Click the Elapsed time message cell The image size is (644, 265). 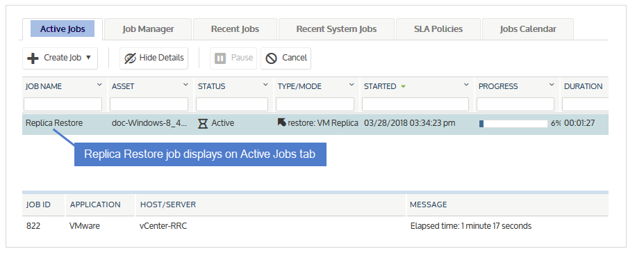point(471,226)
